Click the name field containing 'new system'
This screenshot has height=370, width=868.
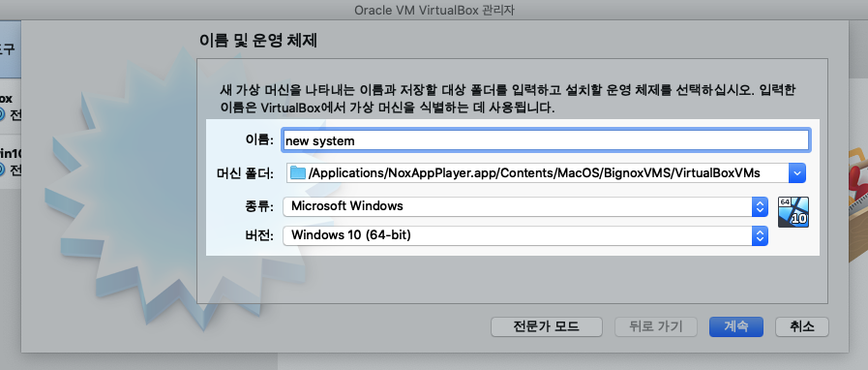tap(546, 140)
